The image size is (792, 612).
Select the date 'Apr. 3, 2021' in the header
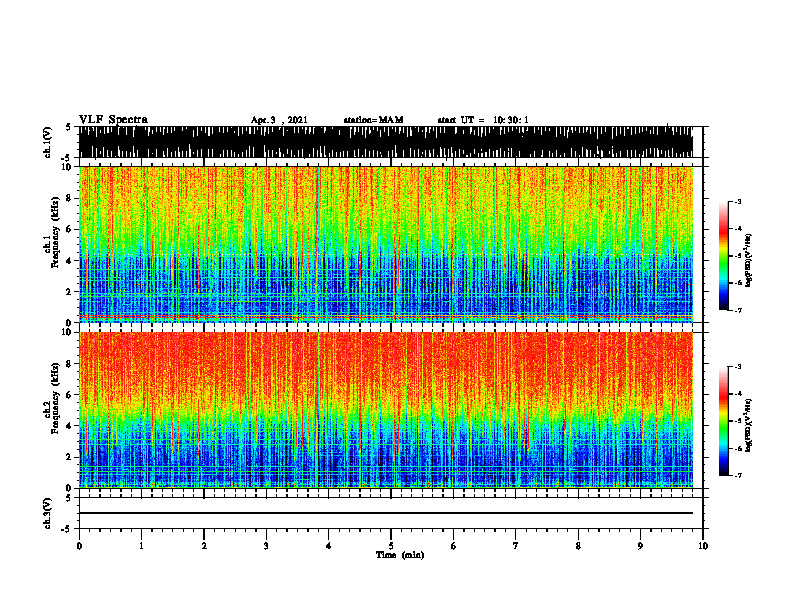[279, 120]
